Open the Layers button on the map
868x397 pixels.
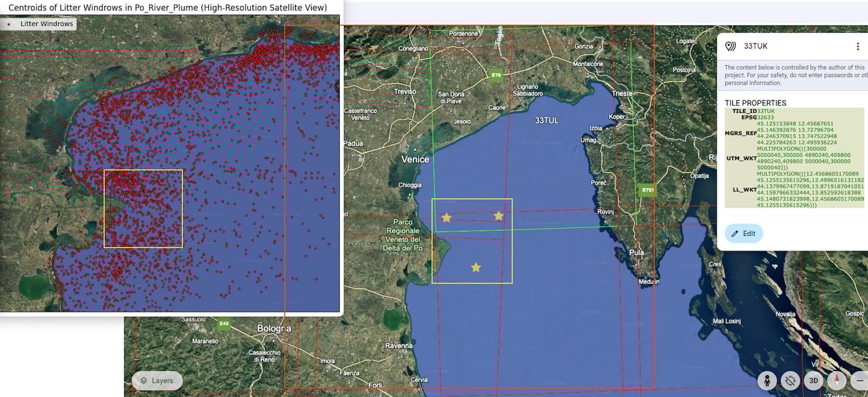coord(157,380)
